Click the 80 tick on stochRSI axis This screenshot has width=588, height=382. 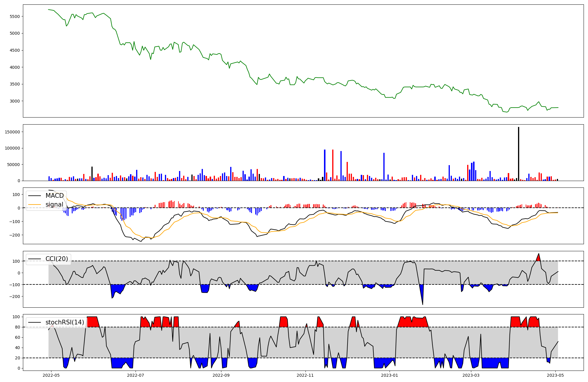18,327
